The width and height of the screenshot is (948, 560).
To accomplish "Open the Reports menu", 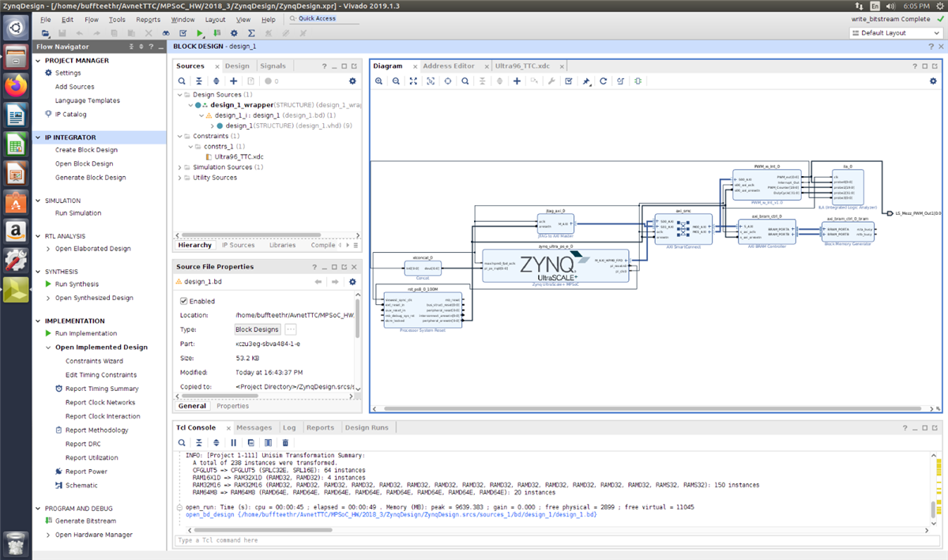I will (148, 19).
